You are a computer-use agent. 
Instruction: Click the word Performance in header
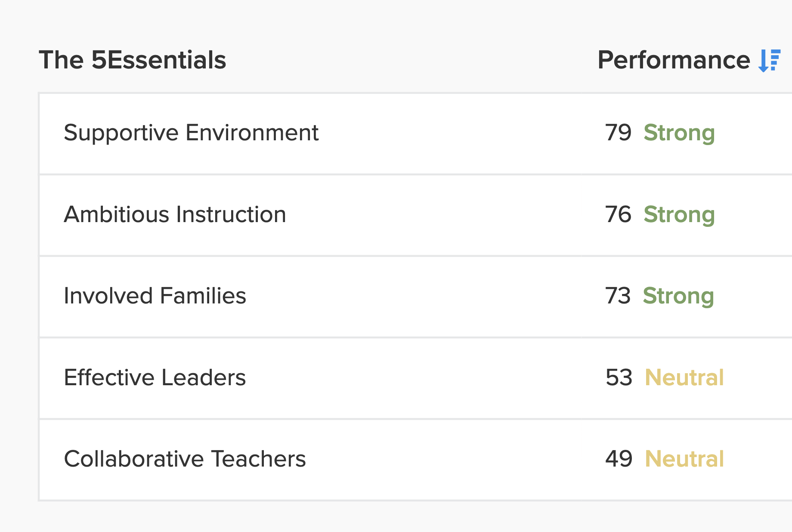(674, 60)
